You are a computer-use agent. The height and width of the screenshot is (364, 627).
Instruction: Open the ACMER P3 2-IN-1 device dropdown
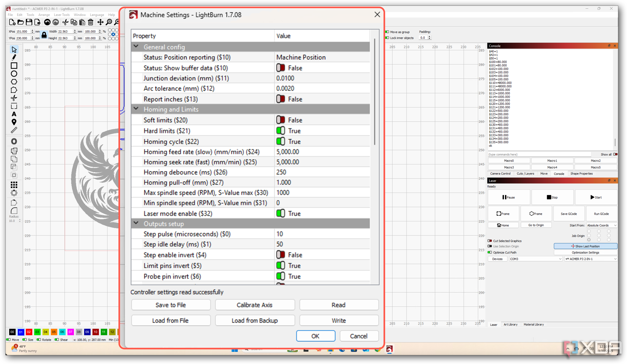click(x=591, y=259)
